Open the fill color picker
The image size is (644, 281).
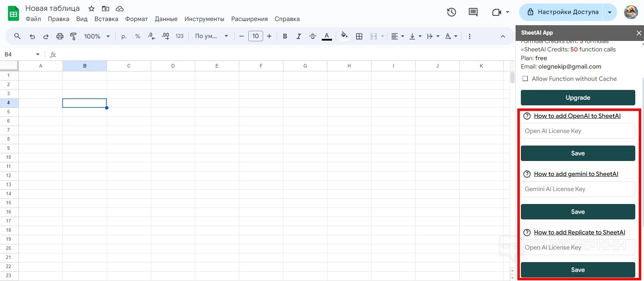[345, 36]
